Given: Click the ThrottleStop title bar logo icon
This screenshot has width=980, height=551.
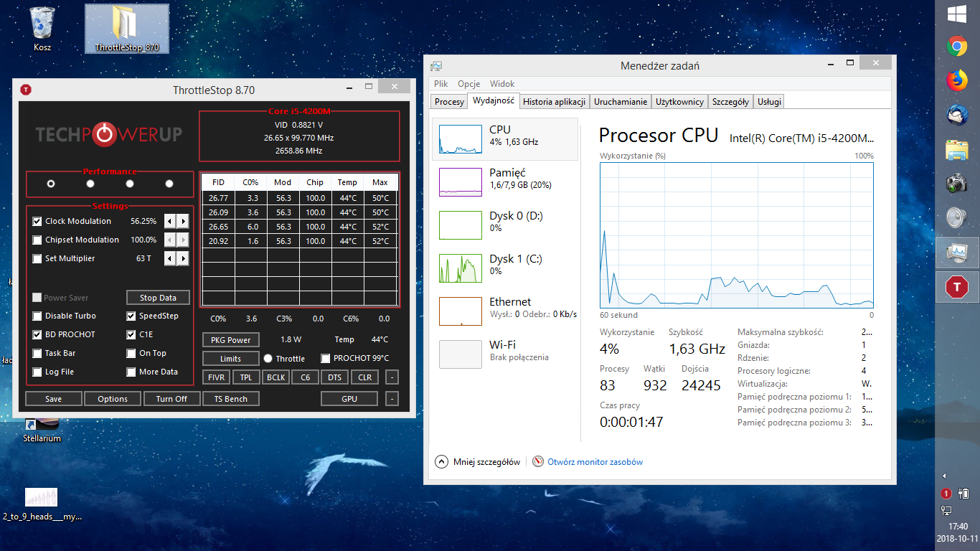Looking at the screenshot, I should click(x=26, y=90).
